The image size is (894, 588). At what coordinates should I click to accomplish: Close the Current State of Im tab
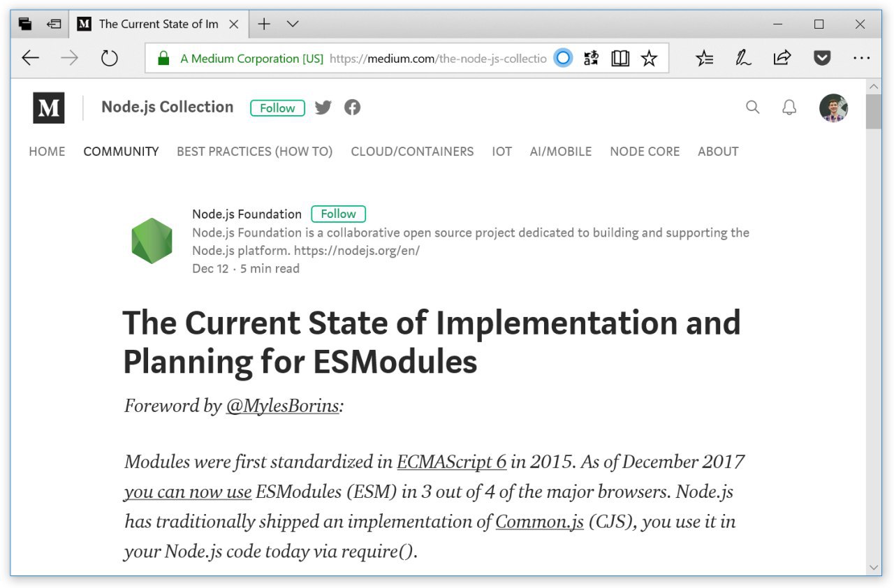click(234, 24)
